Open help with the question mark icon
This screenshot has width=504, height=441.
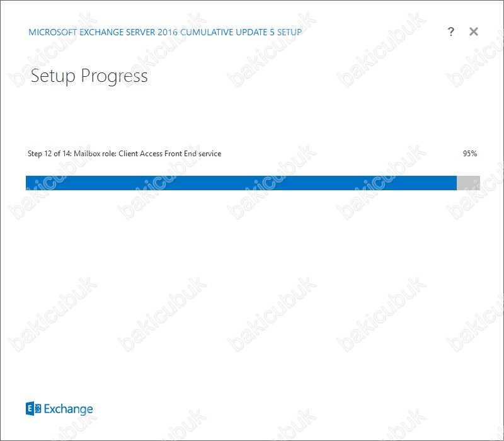(x=450, y=31)
